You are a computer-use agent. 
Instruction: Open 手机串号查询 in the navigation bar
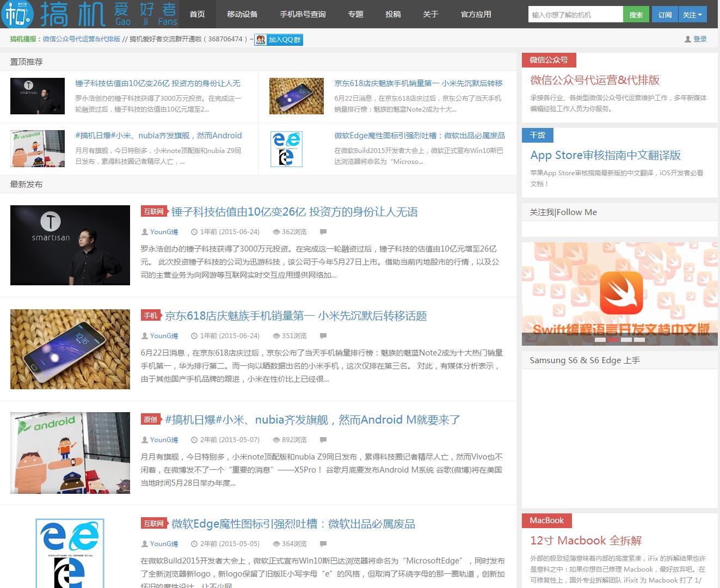click(x=303, y=14)
